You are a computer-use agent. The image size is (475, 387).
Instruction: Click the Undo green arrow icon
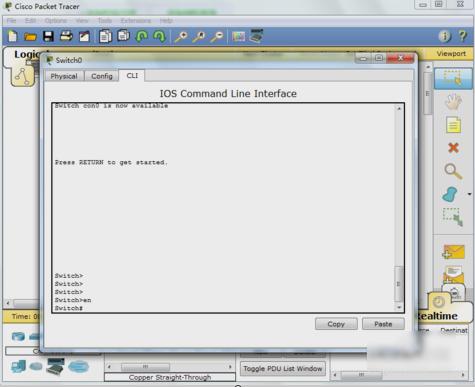coord(141,36)
